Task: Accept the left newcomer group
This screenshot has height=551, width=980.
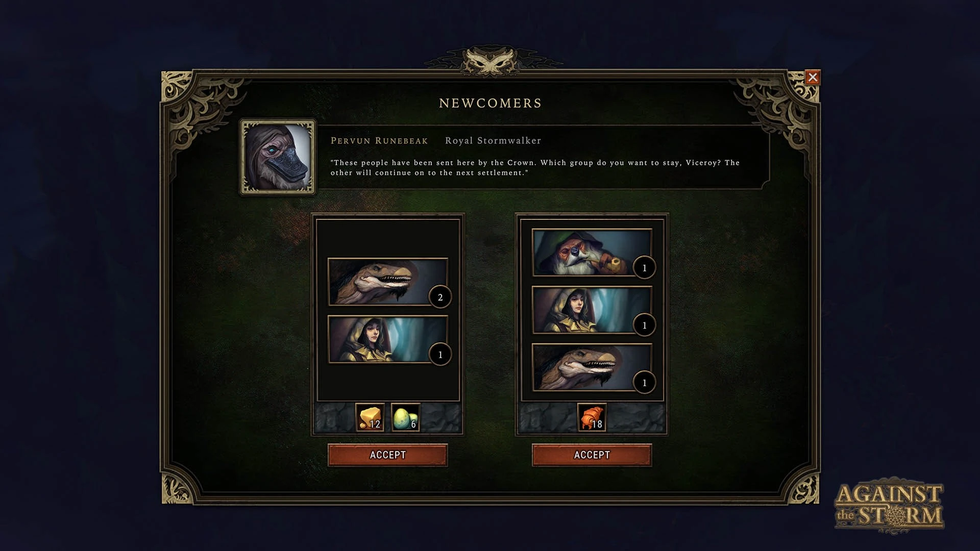Action: (387, 455)
